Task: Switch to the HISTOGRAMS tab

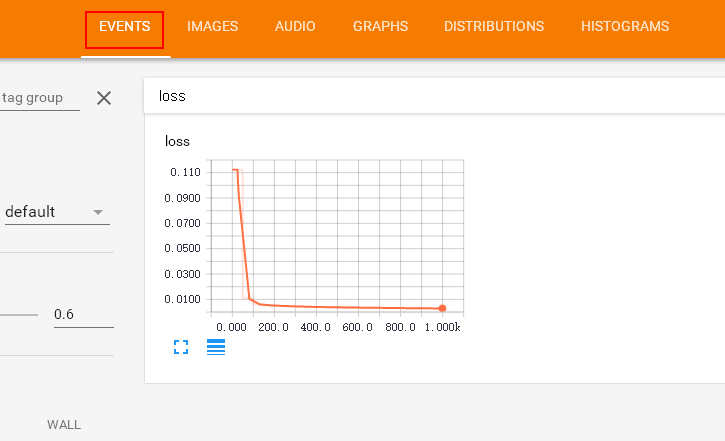Action: pyautogui.click(x=624, y=27)
